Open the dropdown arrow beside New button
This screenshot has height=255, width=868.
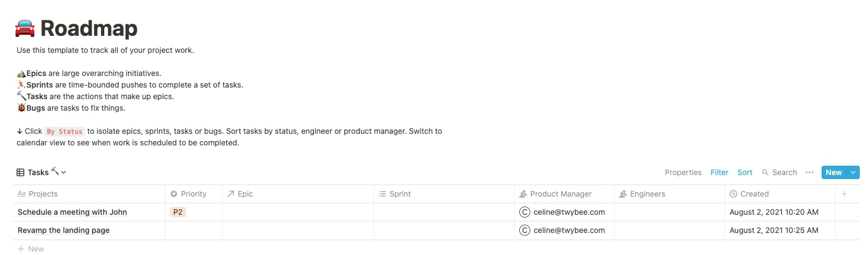pos(853,172)
